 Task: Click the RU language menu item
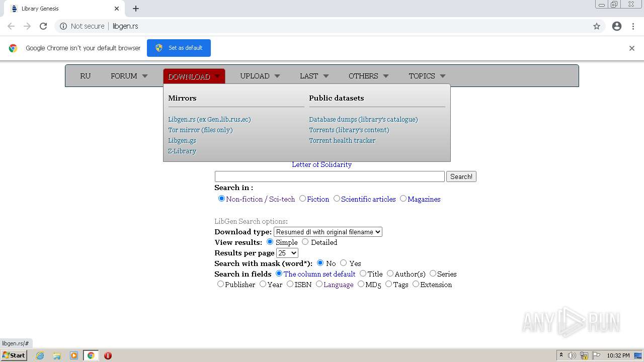coord(86,76)
